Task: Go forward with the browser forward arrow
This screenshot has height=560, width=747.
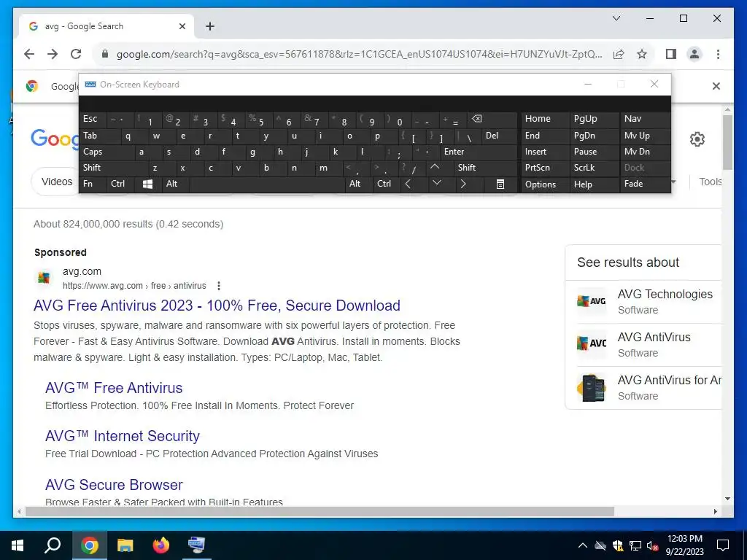Action: pos(53,54)
